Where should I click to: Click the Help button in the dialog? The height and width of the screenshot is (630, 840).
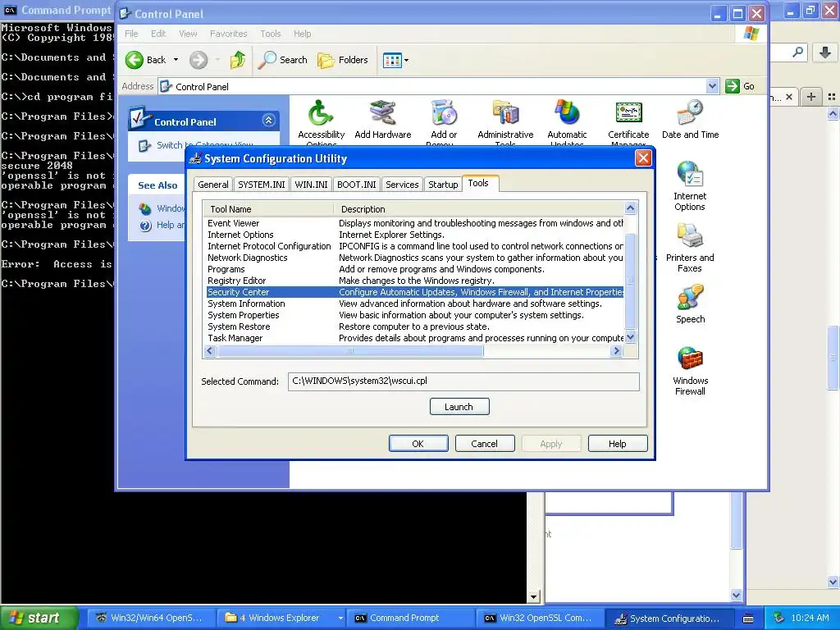[617, 444]
